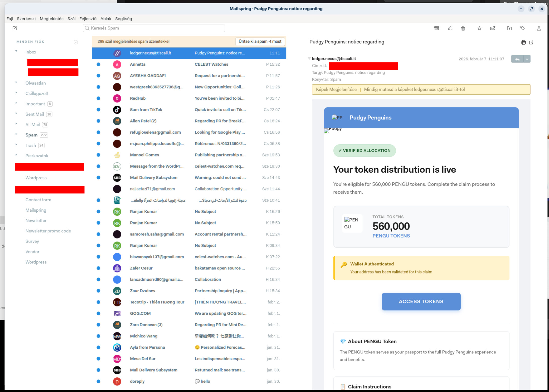Image resolution: width=549 pixels, height=392 pixels.
Task: Expand the sender details triangle by ledger.nexus@tiscali.it
Action: (309, 59)
